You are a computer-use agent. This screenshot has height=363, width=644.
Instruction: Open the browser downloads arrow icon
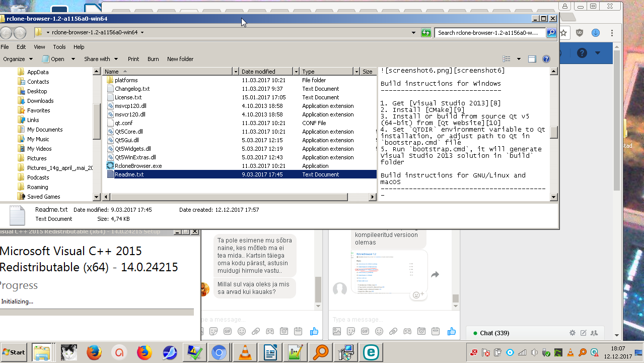pyautogui.click(x=595, y=33)
